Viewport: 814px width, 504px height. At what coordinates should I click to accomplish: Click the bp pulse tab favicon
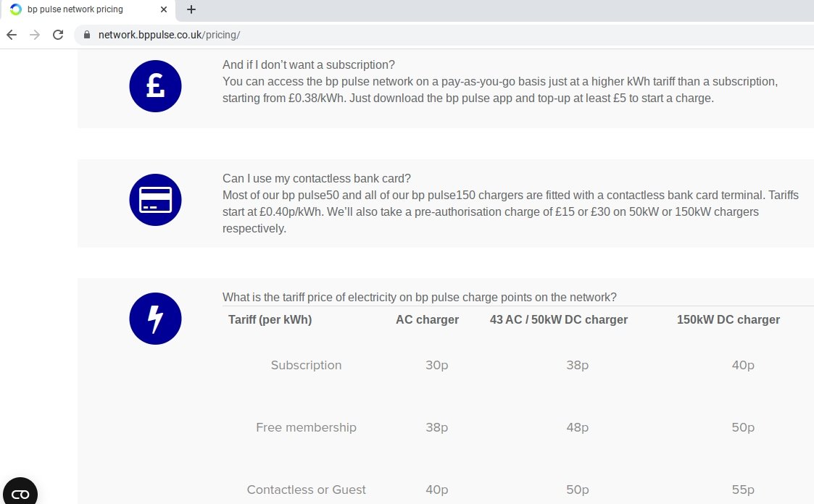[16, 9]
